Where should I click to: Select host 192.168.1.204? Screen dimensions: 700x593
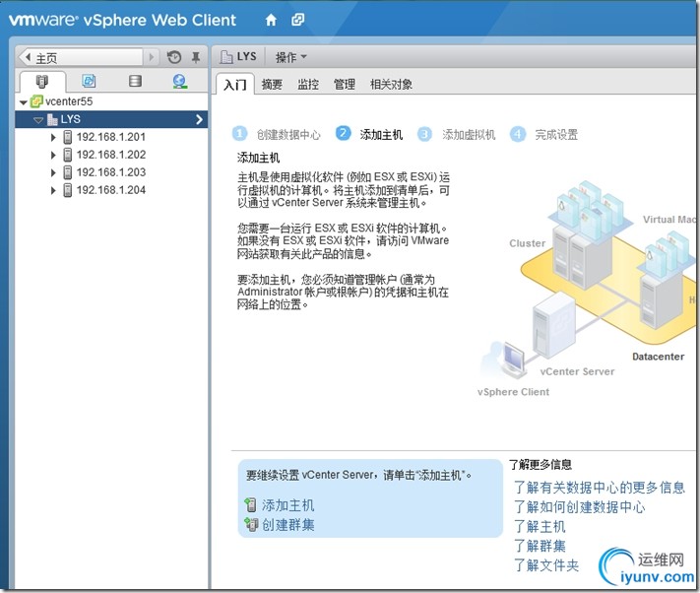(110, 190)
